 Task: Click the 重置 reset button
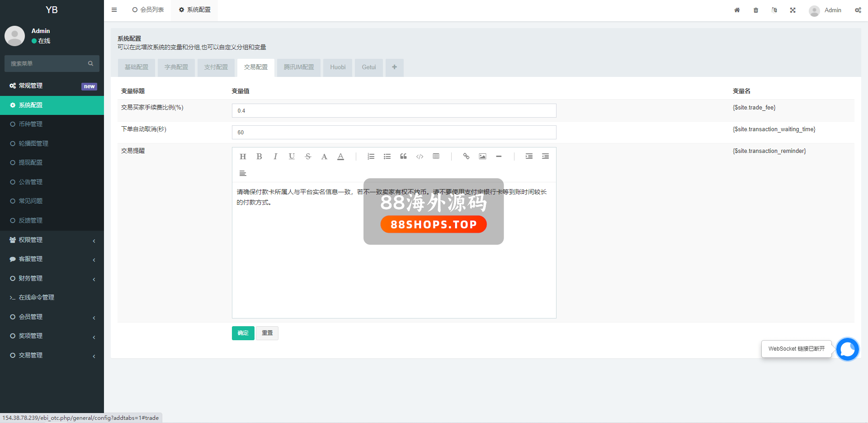[x=267, y=333]
